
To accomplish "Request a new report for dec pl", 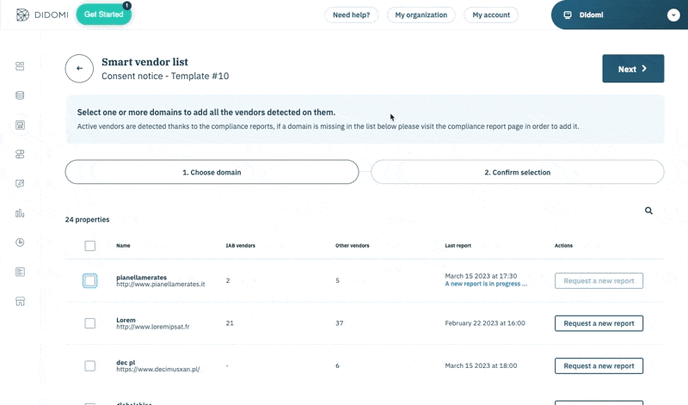I will [x=599, y=366].
